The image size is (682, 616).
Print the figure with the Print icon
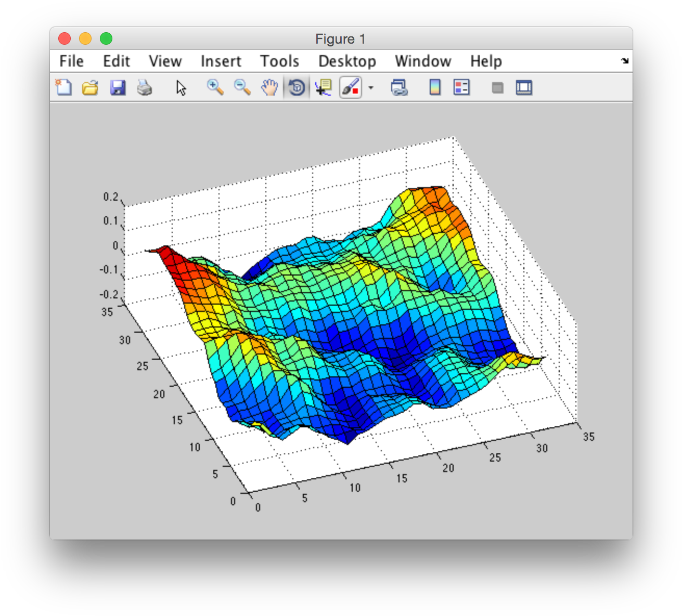point(145,87)
